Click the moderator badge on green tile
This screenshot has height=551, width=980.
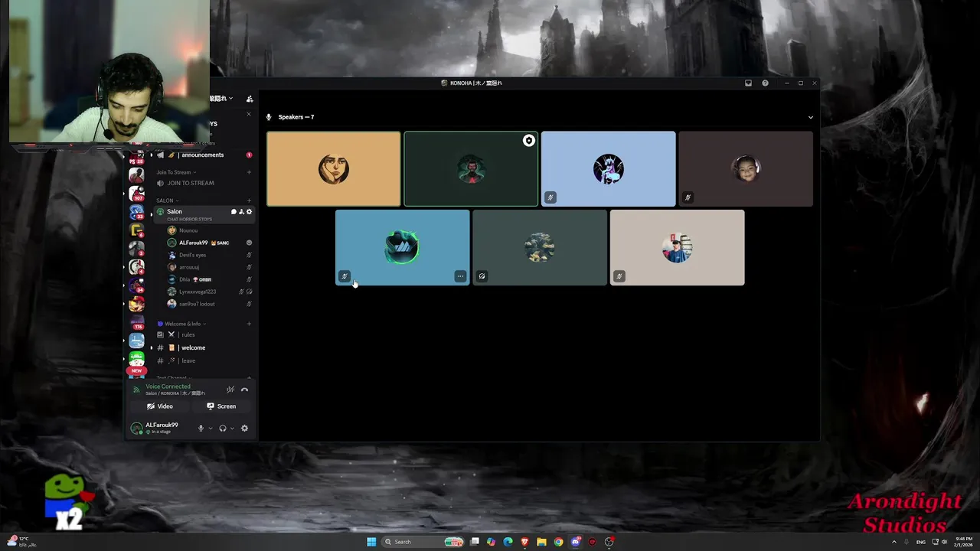[528, 141]
